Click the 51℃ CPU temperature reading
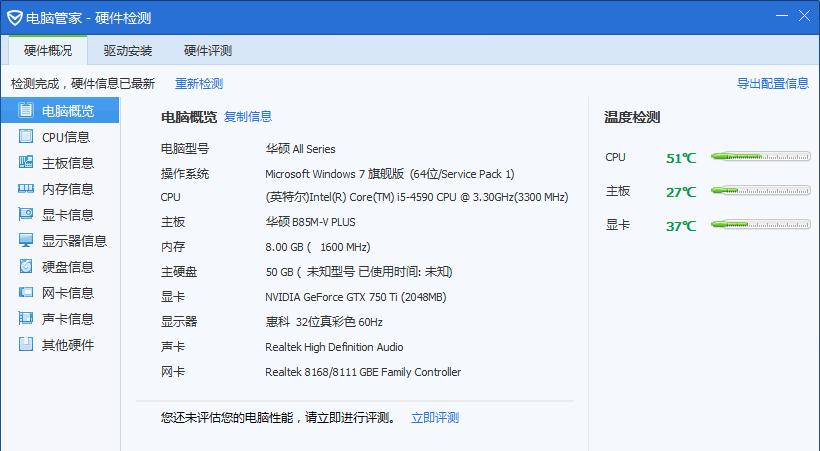This screenshot has height=451, width=820. click(x=681, y=158)
